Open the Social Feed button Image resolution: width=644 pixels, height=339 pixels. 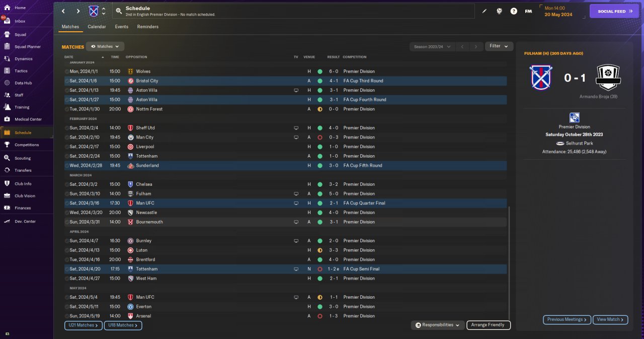pyautogui.click(x=614, y=11)
